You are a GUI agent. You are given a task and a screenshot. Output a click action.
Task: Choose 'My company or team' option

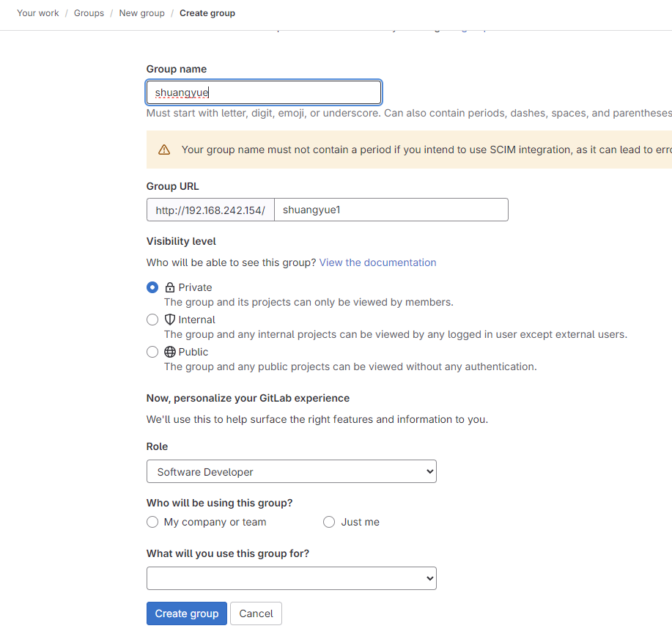click(x=152, y=522)
